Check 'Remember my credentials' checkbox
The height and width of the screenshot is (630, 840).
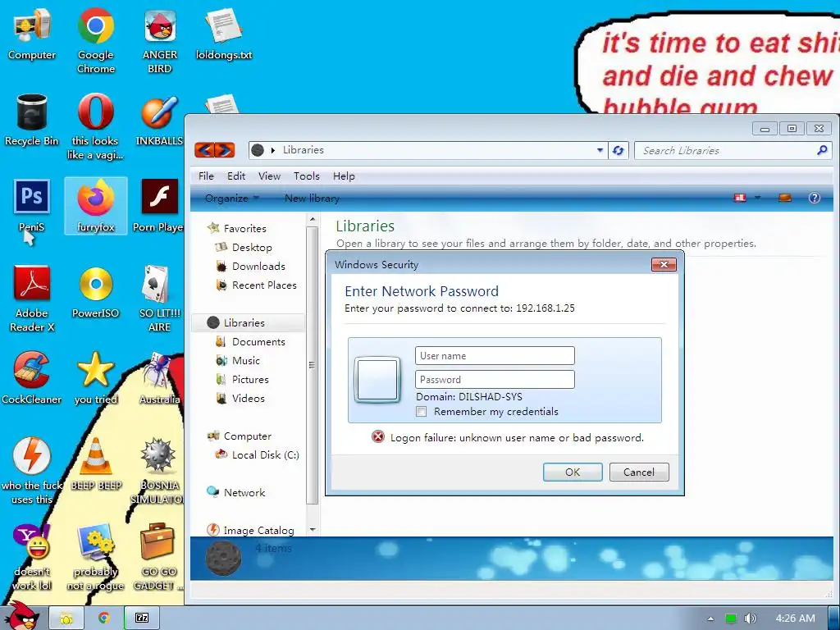[x=422, y=412]
